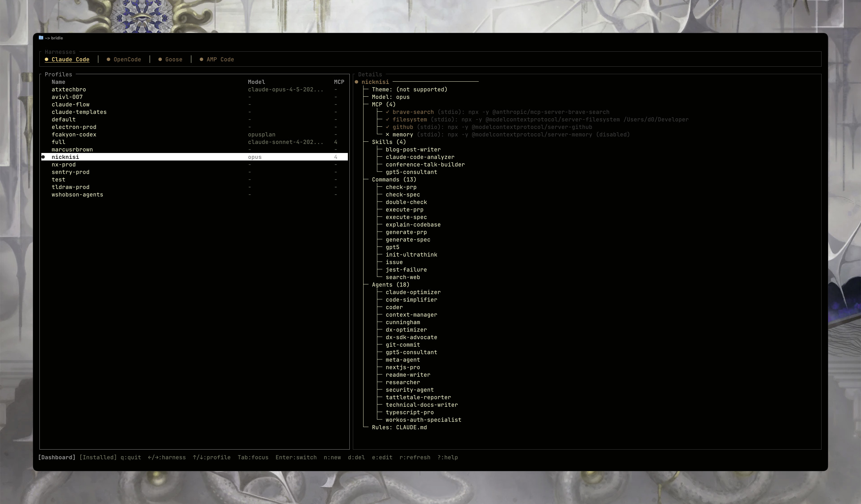
Task: Click the dot before nicknisi in Details
Action: pos(356,82)
